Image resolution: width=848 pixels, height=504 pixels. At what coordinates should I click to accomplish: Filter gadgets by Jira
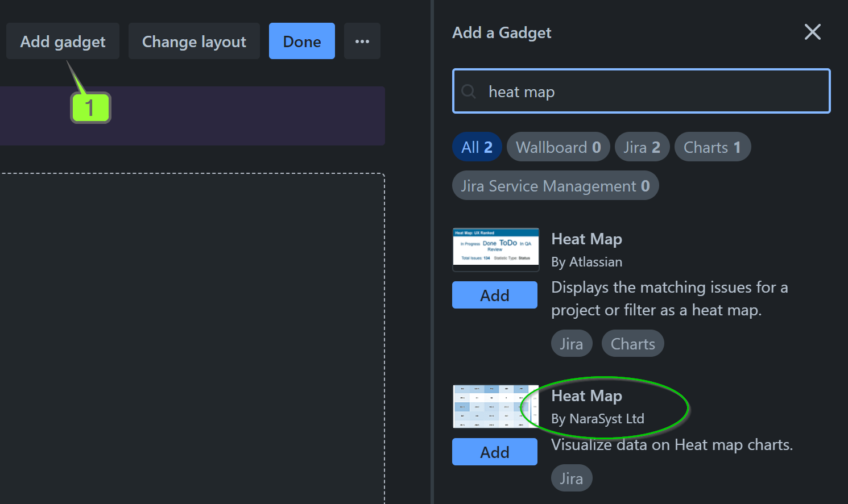(x=642, y=147)
